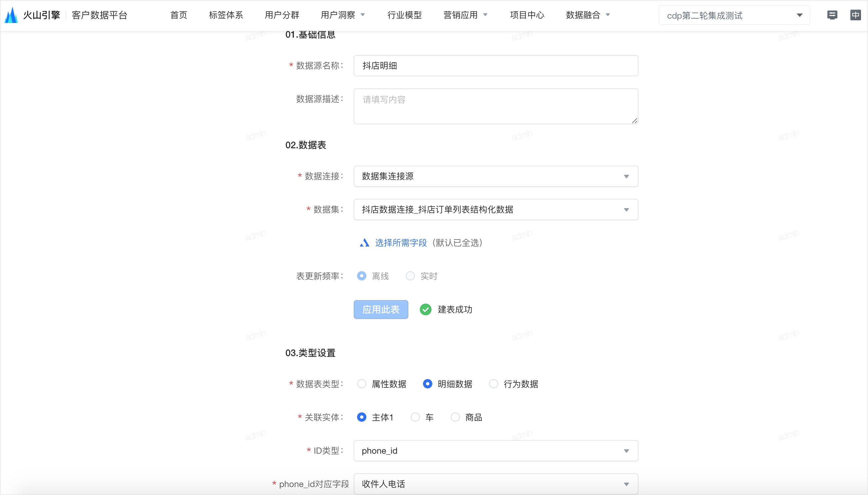Viewport: 868px width, 495px height.
Task: Expand the 营销应用 dropdown menu
Action: click(x=466, y=15)
